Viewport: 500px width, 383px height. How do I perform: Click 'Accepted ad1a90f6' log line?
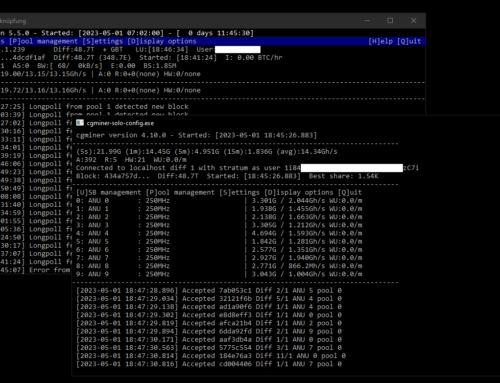[x=209, y=307]
